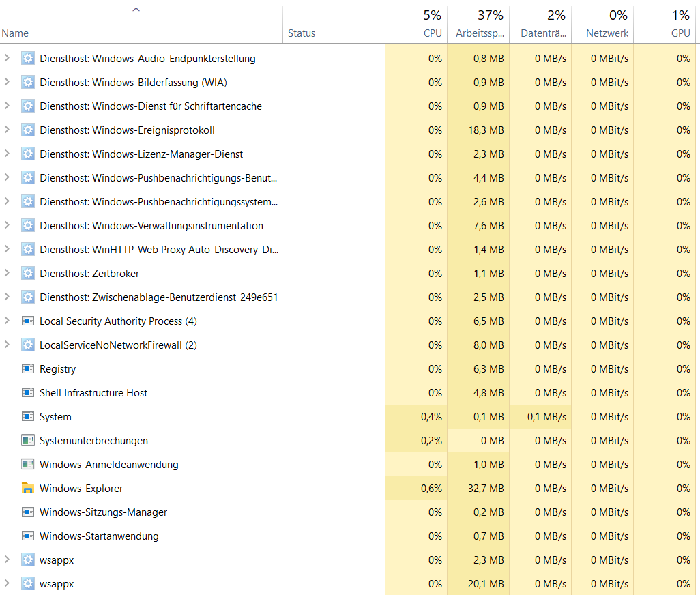Select the Windows-Sitzungs-Manager row

pyautogui.click(x=348, y=512)
